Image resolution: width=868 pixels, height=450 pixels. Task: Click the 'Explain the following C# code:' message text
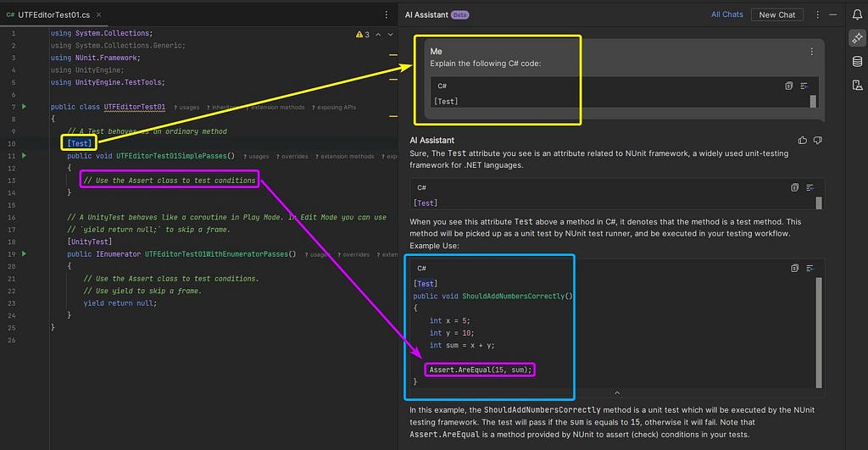click(486, 64)
